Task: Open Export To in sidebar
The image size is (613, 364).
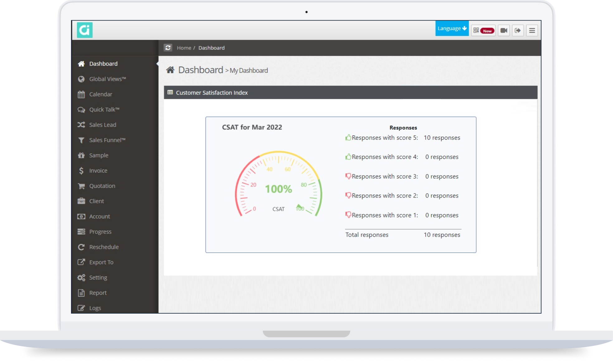Action: [x=101, y=262]
